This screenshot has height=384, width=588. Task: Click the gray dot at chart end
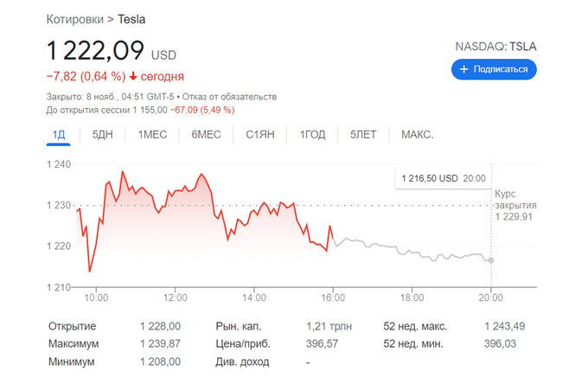pos(491,259)
